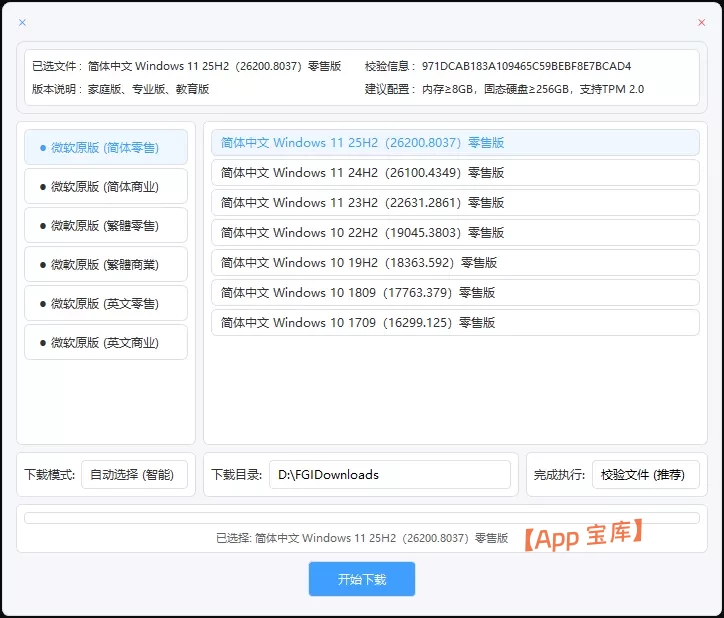The width and height of the screenshot is (724, 618).
Task: Choose Windows 11 23H2 (22631.2861) 零售版 row
Action: pos(455,203)
